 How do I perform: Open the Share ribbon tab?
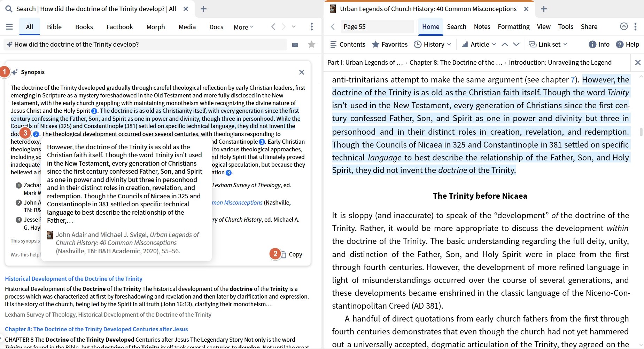tap(589, 27)
